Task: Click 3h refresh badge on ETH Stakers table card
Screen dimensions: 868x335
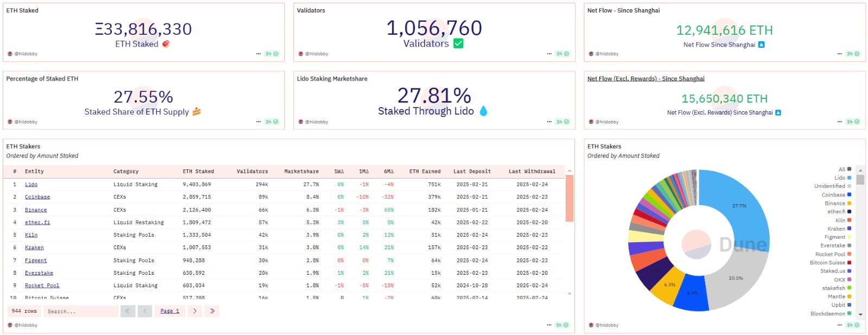Action: (563, 325)
